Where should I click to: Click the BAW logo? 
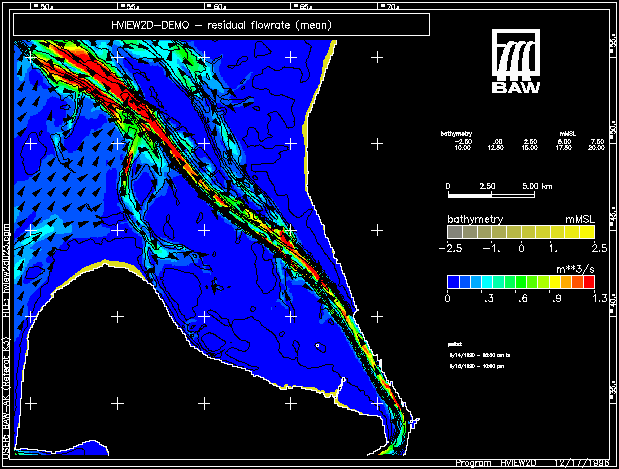(x=516, y=61)
